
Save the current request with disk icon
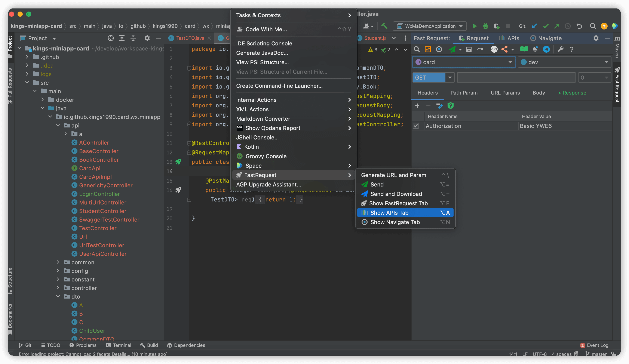(469, 49)
